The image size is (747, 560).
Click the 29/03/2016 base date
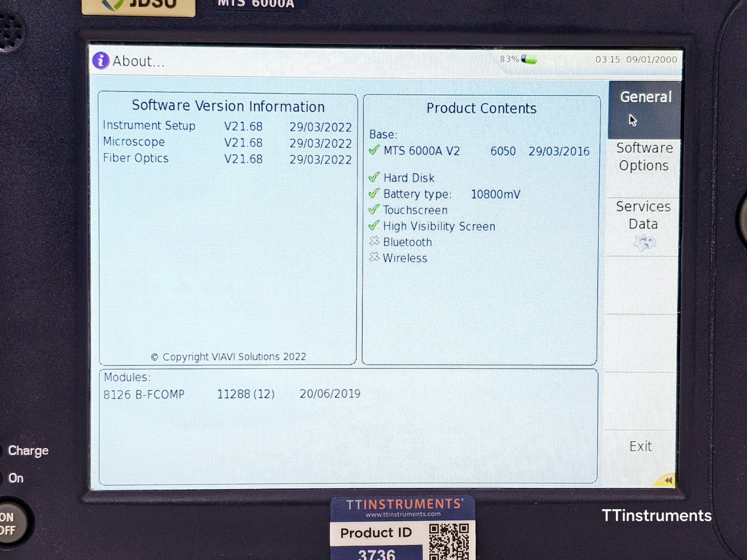(x=559, y=151)
